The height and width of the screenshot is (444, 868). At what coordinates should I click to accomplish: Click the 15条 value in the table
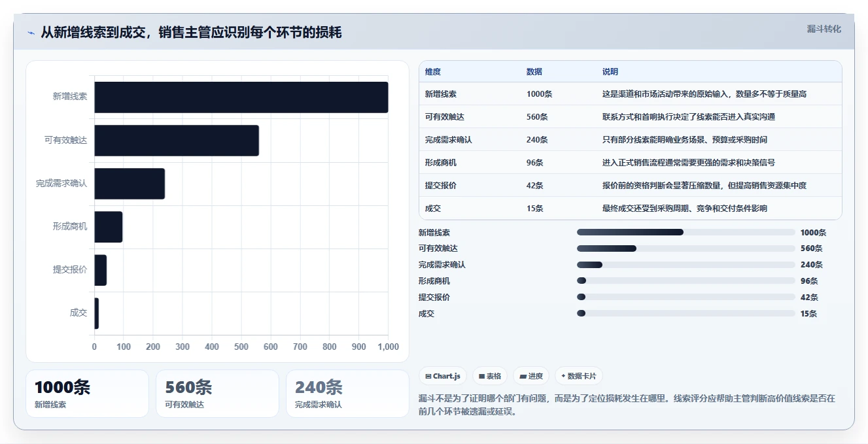[x=535, y=209]
